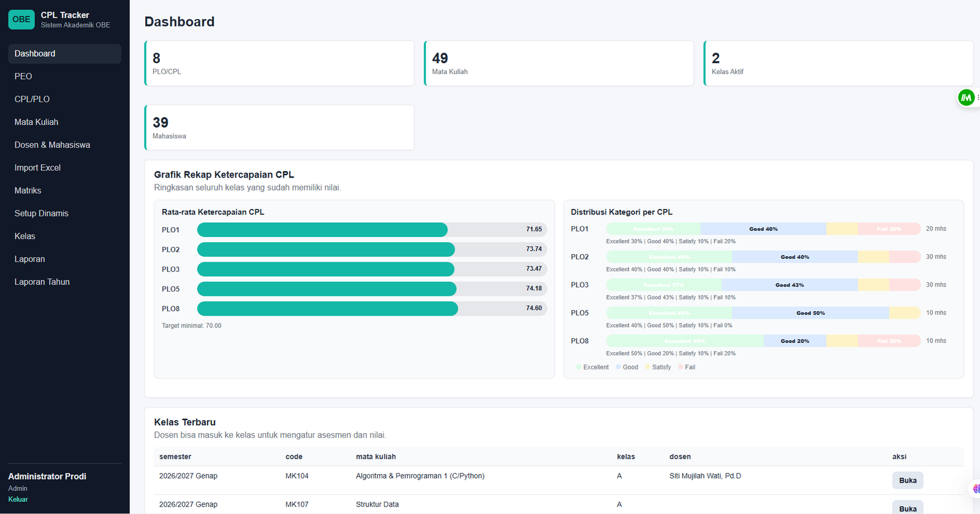Click the semester column header
The image size is (980, 514).
[175, 457]
